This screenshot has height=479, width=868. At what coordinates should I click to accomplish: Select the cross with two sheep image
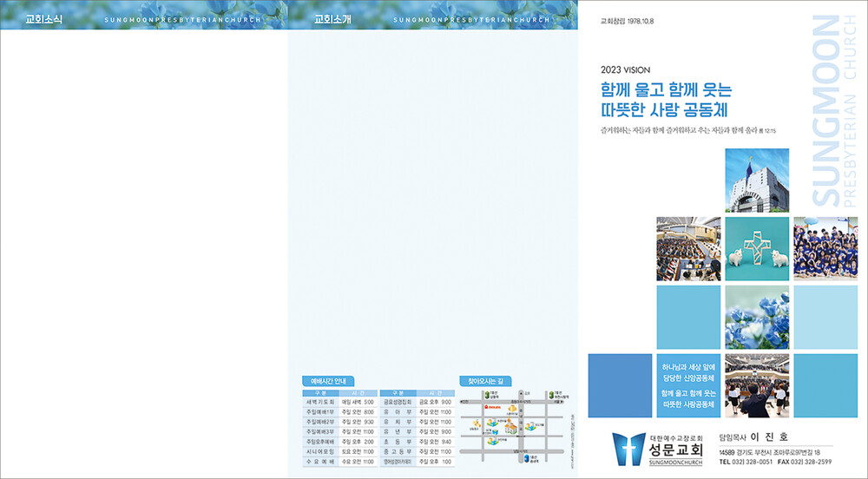point(756,248)
